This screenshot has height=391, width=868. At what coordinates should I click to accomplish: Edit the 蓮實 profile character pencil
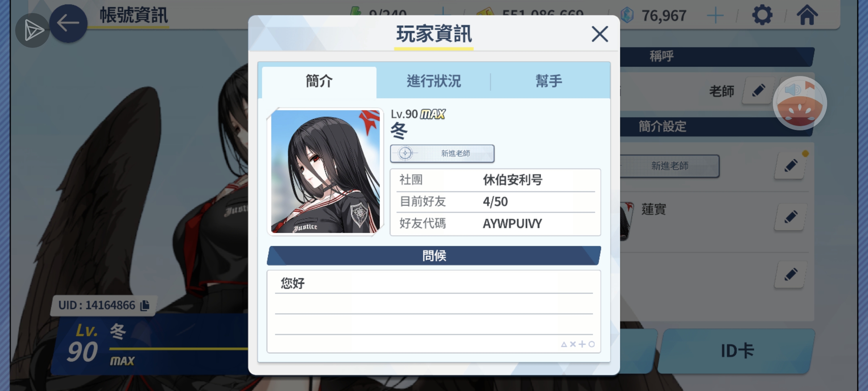point(791,217)
